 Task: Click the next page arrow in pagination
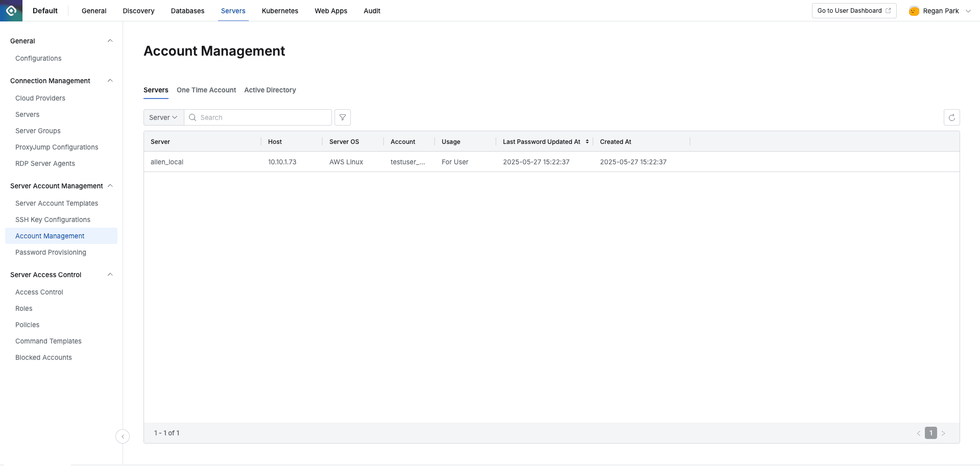[943, 433]
